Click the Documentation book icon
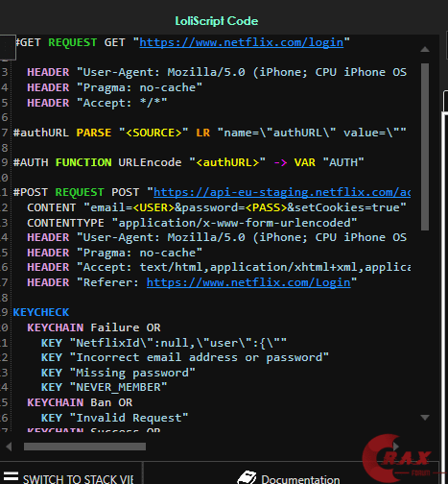The image size is (448, 484). pos(247,478)
